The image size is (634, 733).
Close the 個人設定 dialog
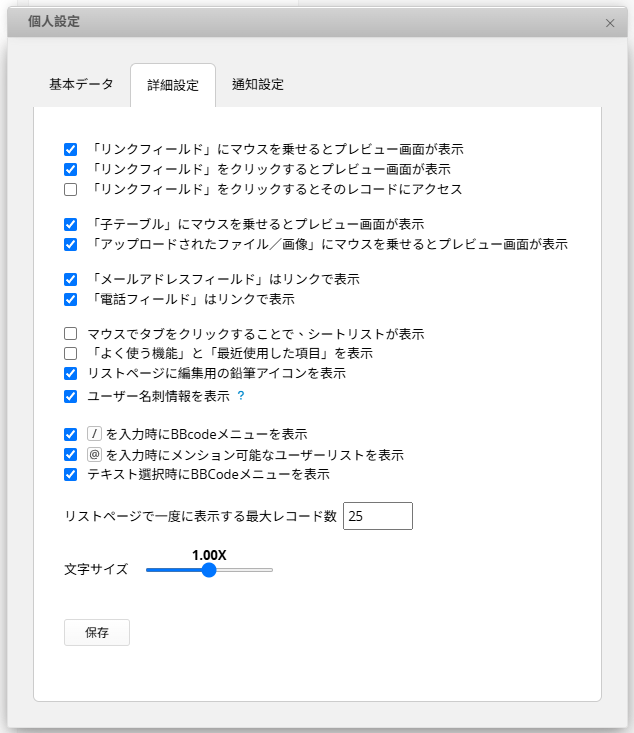[x=610, y=23]
